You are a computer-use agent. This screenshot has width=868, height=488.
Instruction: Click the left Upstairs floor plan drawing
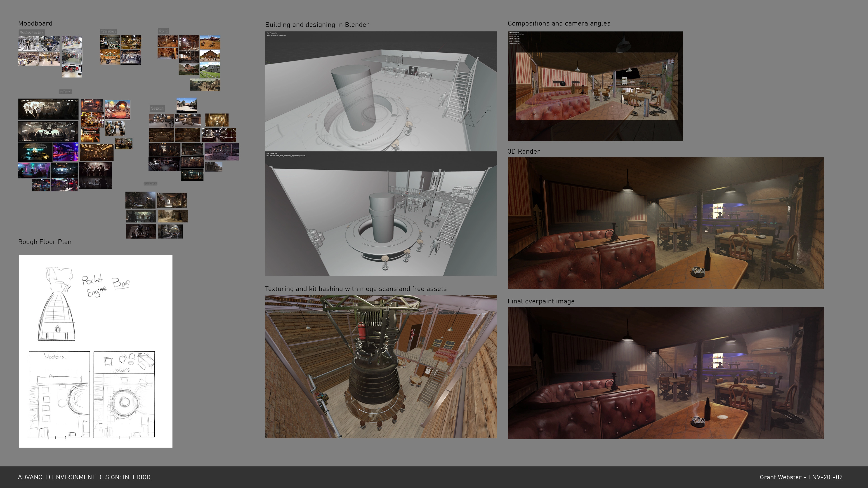point(59,394)
